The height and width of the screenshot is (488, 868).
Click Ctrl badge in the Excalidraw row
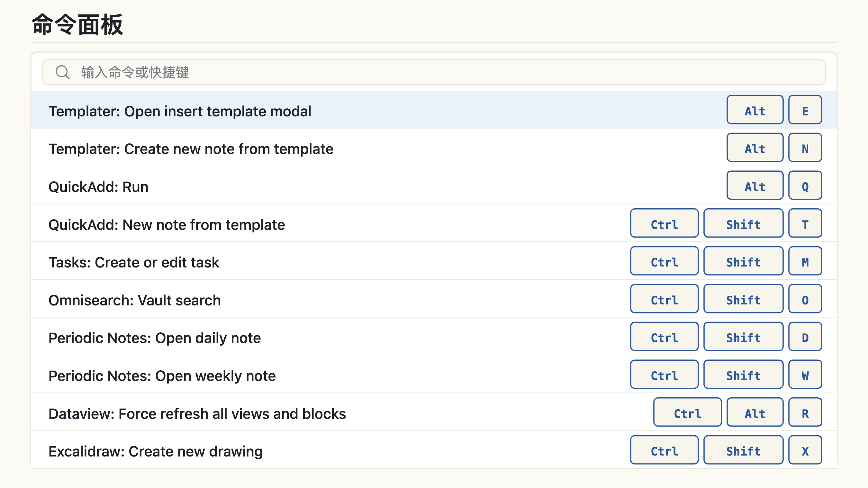pos(664,449)
